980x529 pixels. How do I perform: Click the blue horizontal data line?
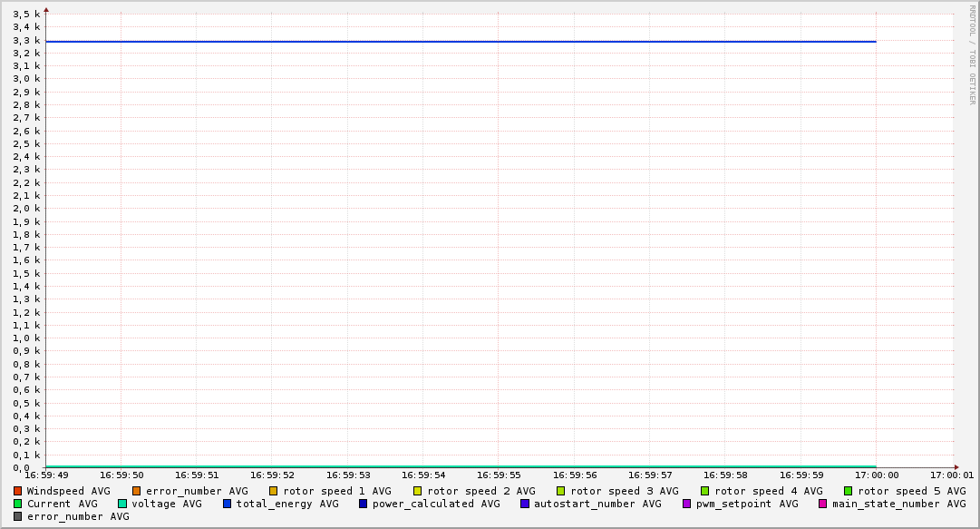[453, 41]
